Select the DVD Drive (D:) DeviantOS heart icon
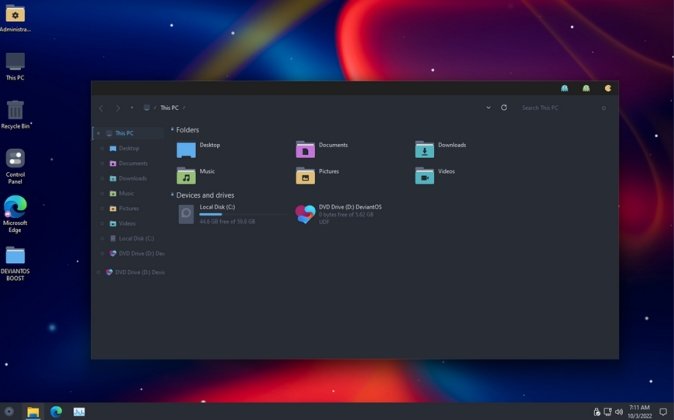Screen dimensions: 674x420 [305, 214]
